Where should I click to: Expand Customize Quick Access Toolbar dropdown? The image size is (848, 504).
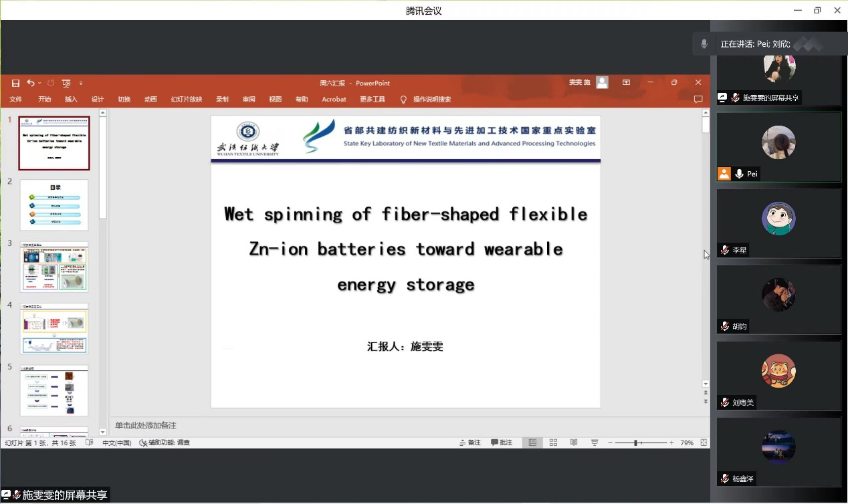pyautogui.click(x=81, y=83)
